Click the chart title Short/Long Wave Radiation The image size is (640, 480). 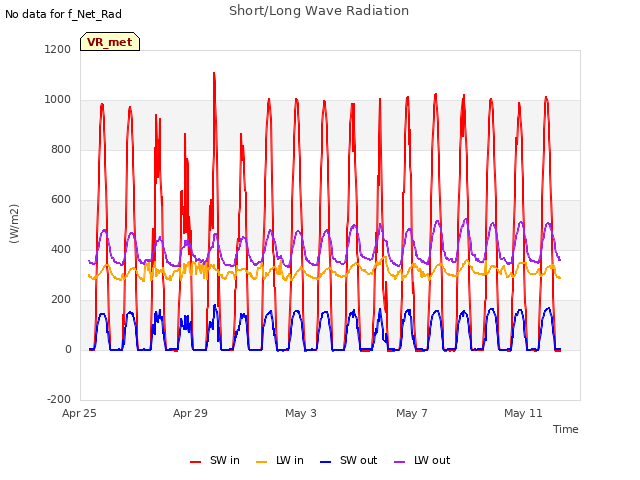tap(319, 11)
